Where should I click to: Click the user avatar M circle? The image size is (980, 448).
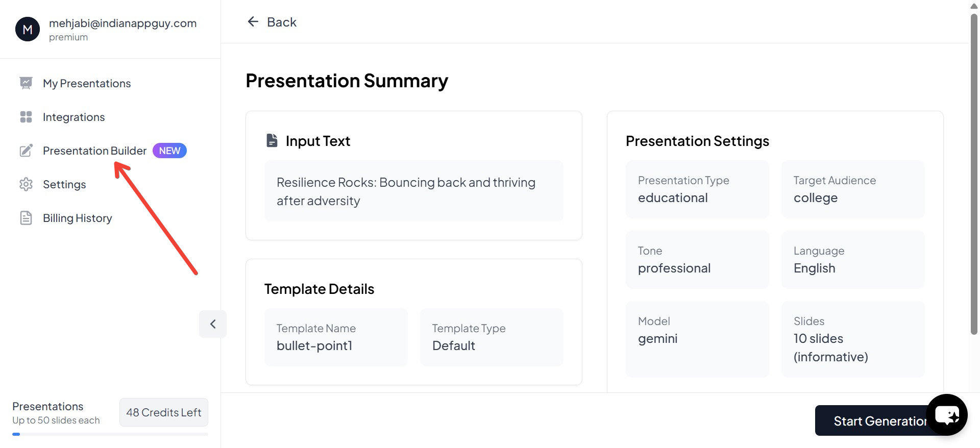28,29
